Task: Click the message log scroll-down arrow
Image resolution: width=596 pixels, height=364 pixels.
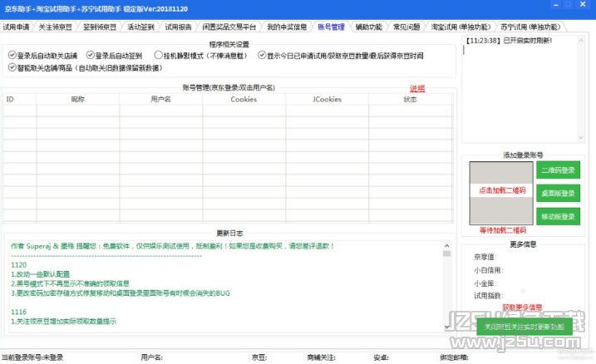Action: tap(581, 138)
